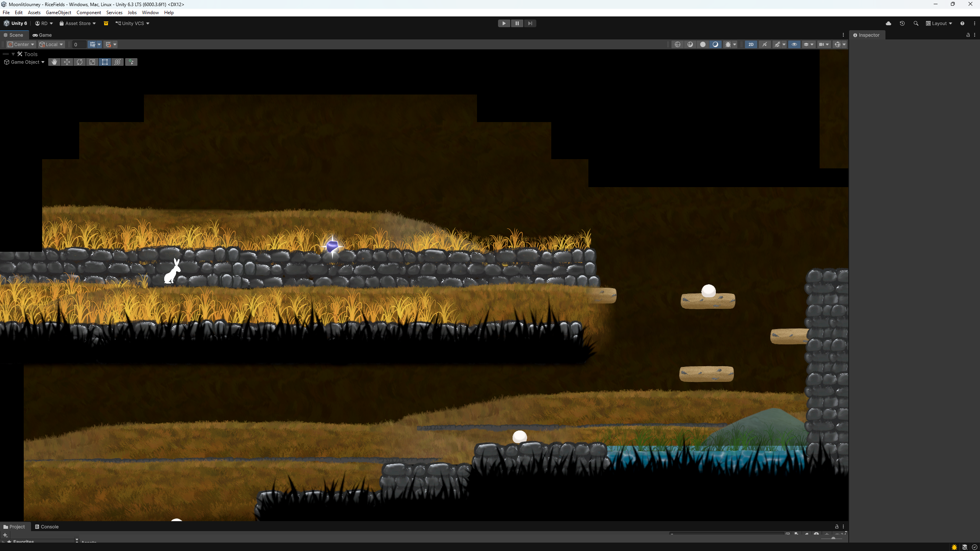Switch to the Game tab
Viewport: 980px width, 551px height.
point(42,35)
